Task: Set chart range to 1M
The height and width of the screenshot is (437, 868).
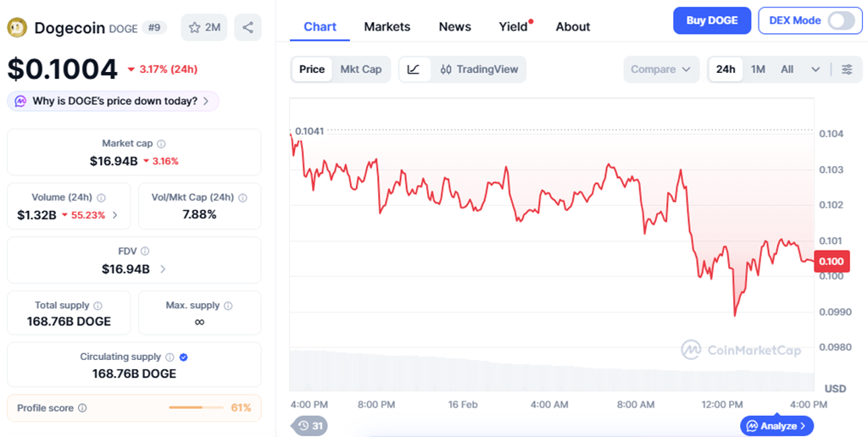Action: pyautogui.click(x=758, y=69)
